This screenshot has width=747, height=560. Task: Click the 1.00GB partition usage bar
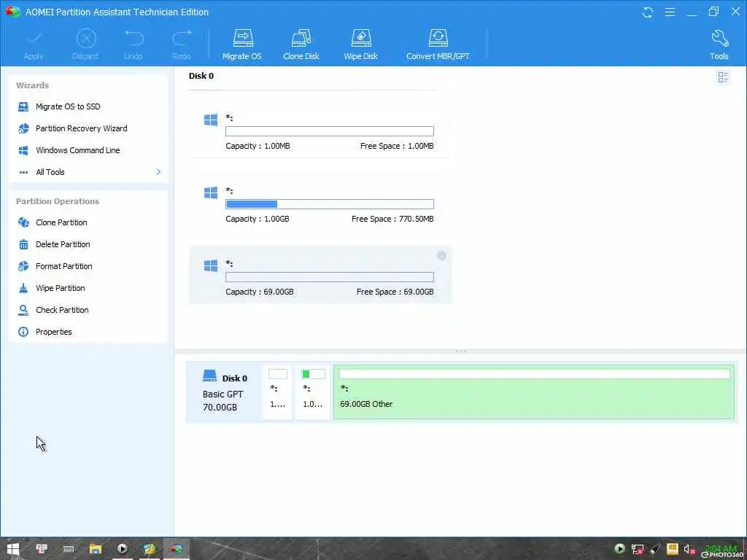click(330, 204)
